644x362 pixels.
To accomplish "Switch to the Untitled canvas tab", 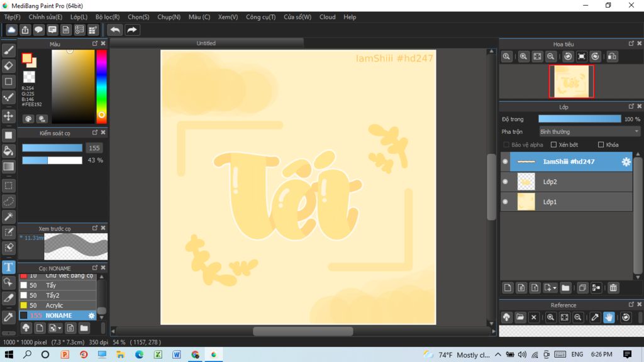I will [206, 43].
